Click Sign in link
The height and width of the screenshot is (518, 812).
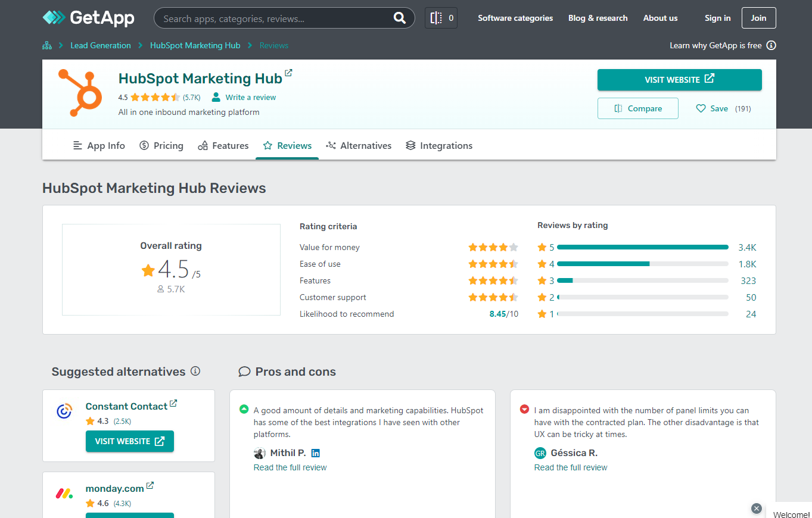(717, 18)
